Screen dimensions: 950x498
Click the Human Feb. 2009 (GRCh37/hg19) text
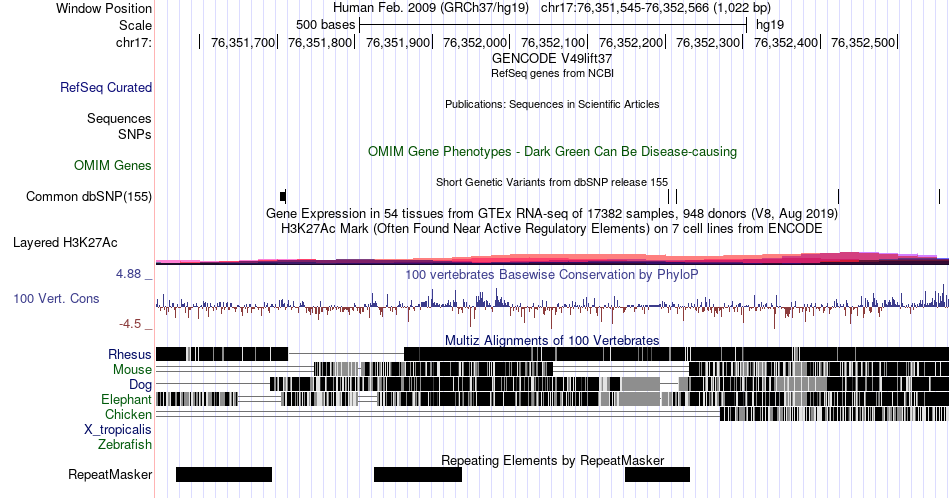[431, 8]
